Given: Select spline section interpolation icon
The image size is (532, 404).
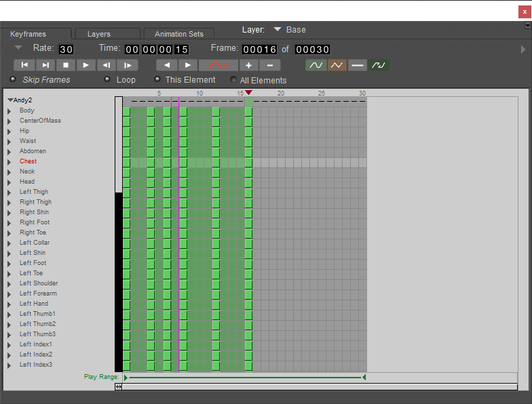Looking at the screenshot, I should tap(316, 65).
